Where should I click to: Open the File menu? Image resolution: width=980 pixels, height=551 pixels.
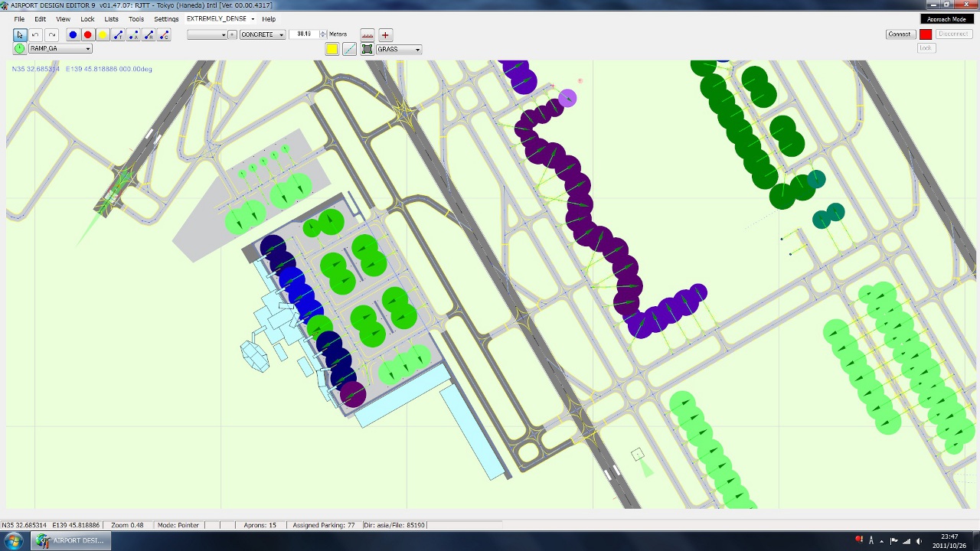tap(19, 18)
